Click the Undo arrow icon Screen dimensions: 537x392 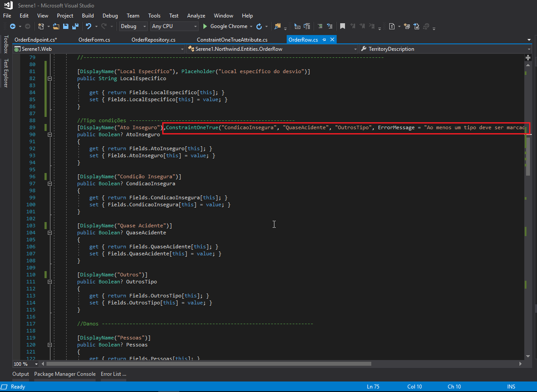pos(88,26)
